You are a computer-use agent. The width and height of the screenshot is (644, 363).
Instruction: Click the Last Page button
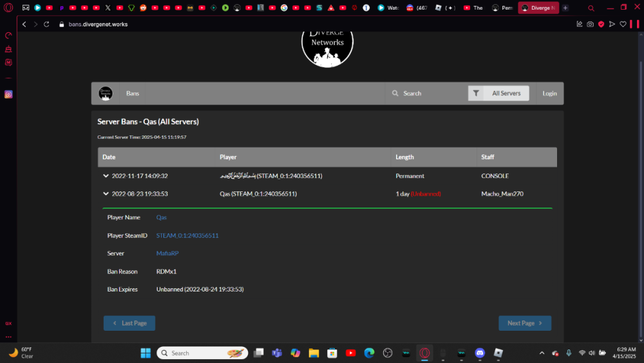click(x=129, y=323)
